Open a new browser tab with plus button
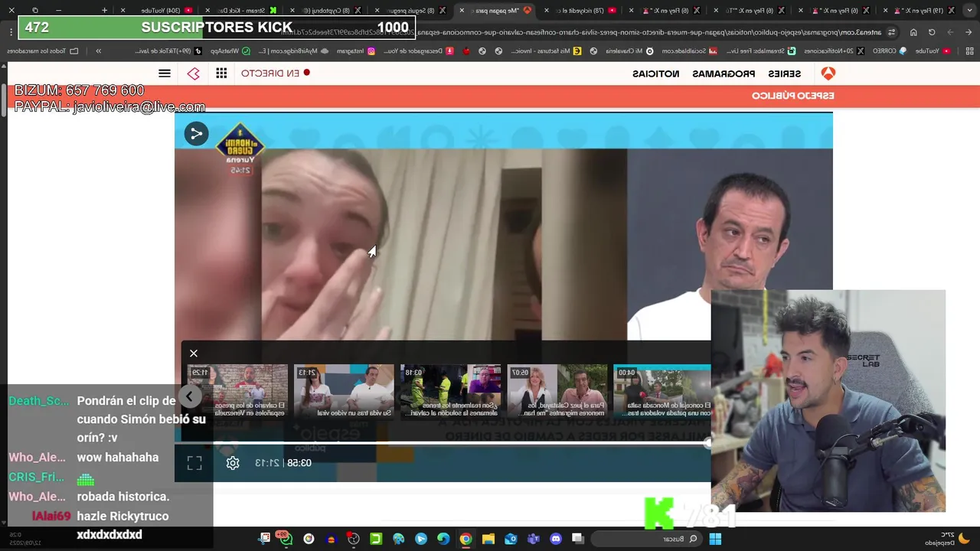This screenshot has width=980, height=551. tap(105, 11)
